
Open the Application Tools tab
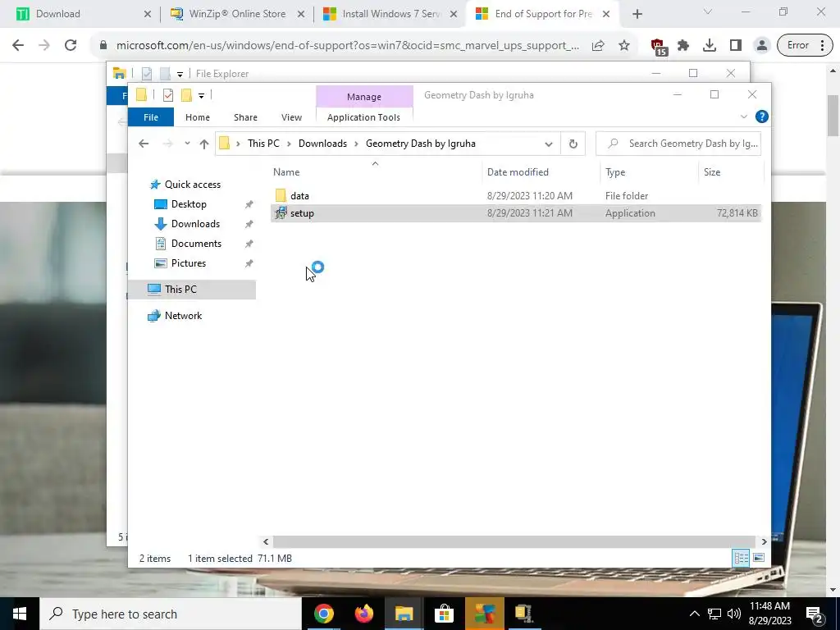pyautogui.click(x=363, y=117)
